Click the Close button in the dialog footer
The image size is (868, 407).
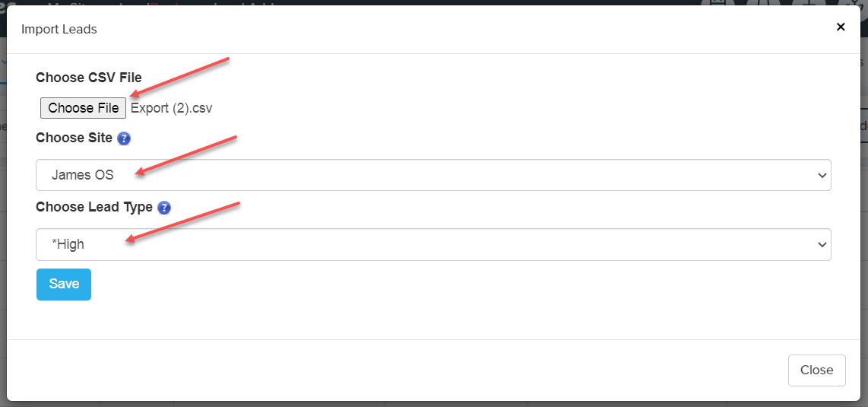tap(816, 370)
